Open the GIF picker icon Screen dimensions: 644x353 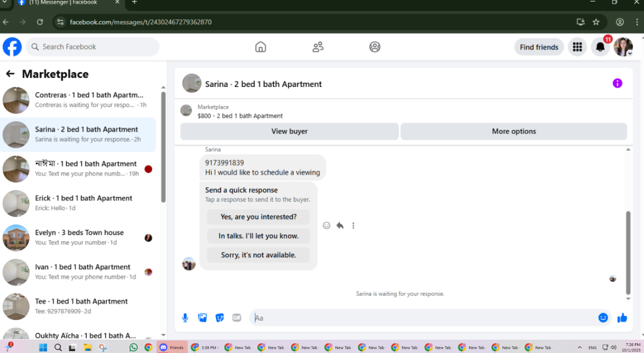pyautogui.click(x=237, y=318)
